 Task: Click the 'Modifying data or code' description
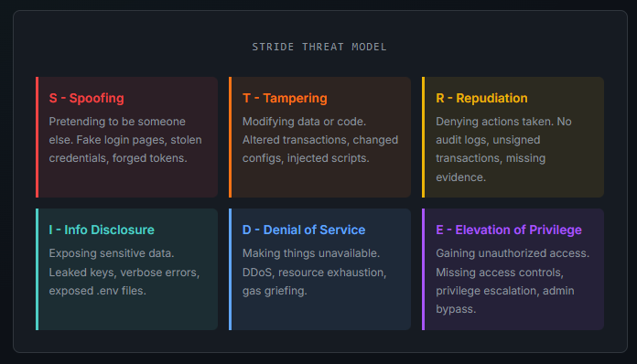point(320,140)
